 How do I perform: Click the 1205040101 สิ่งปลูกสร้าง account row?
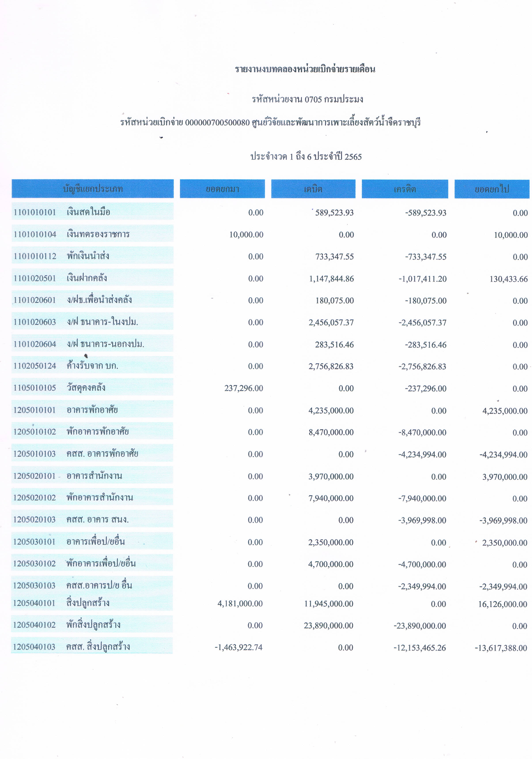tap(93, 603)
